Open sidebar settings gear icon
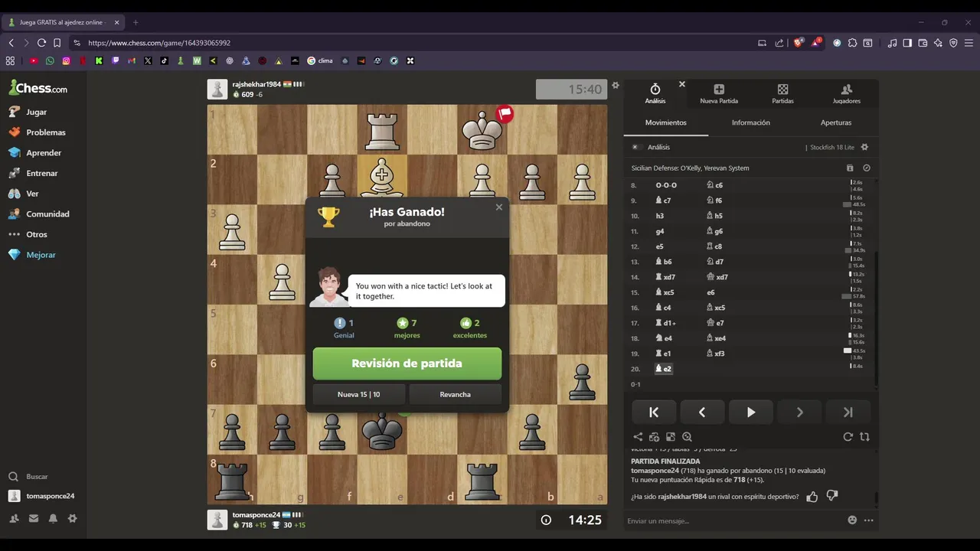Screen dimensions: 980x551 pos(72,518)
